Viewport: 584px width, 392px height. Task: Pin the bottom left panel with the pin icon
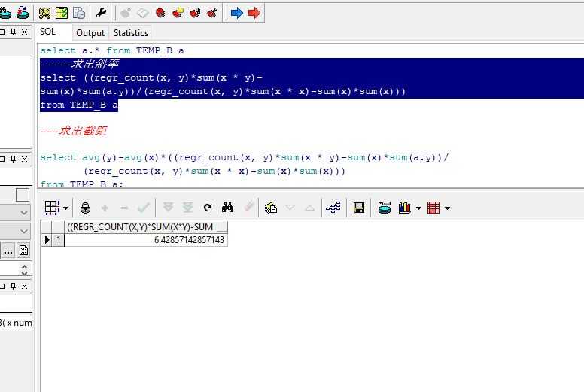tap(13, 286)
